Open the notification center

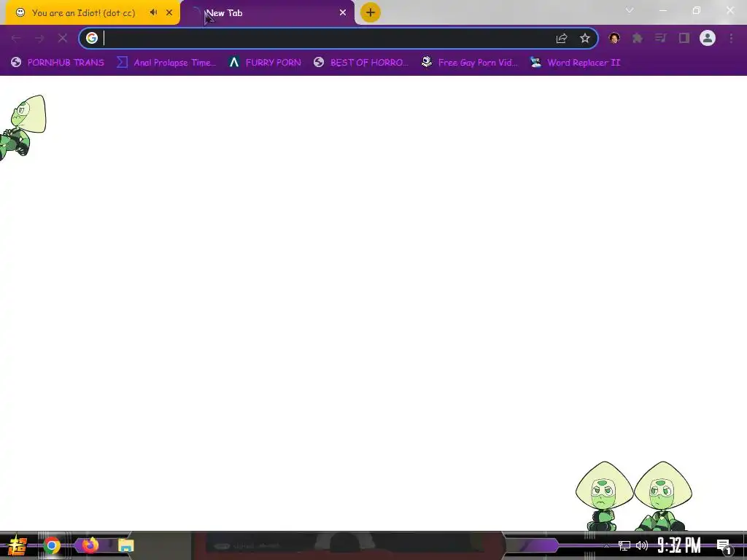pos(724,546)
